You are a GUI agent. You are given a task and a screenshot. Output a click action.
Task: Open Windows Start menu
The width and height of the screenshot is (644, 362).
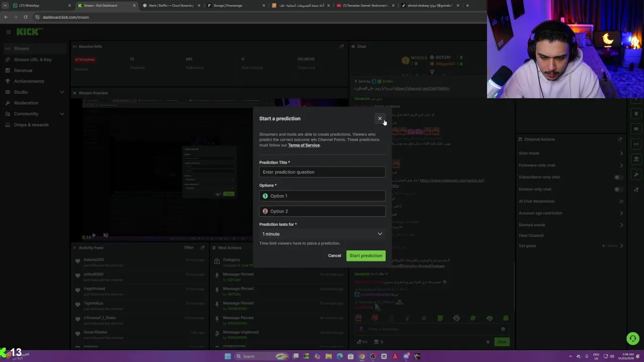[x=227, y=356]
